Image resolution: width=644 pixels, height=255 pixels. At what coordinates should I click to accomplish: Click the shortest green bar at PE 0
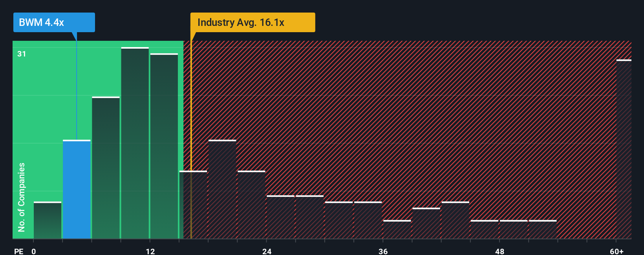coord(48,220)
